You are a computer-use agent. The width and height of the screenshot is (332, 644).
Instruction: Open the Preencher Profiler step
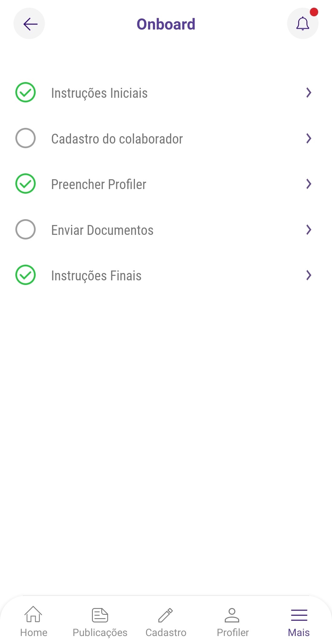(166, 184)
